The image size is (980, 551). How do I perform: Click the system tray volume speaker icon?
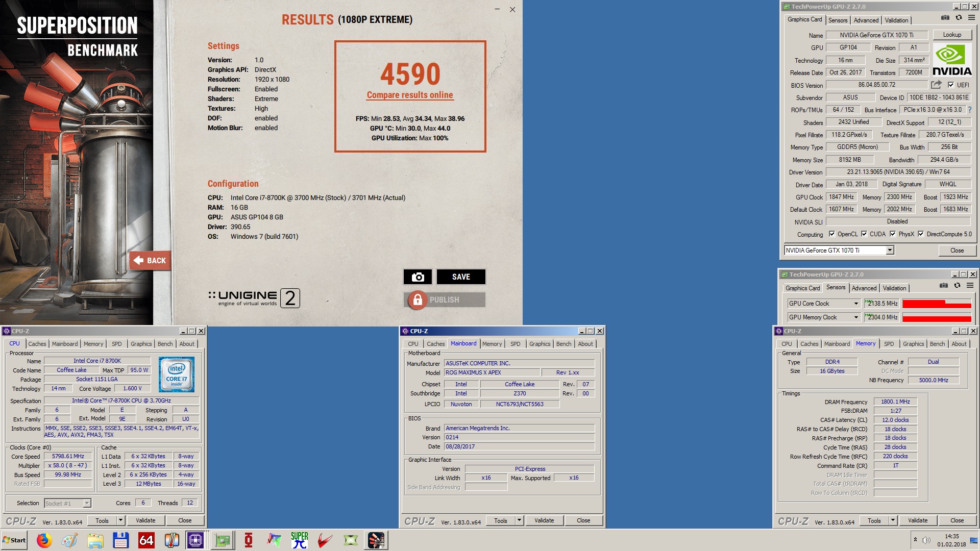926,540
